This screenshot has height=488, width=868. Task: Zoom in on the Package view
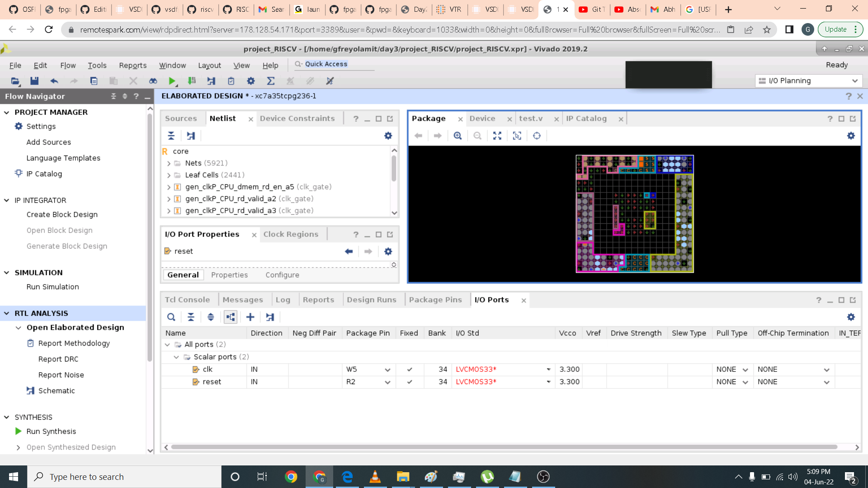(x=458, y=136)
